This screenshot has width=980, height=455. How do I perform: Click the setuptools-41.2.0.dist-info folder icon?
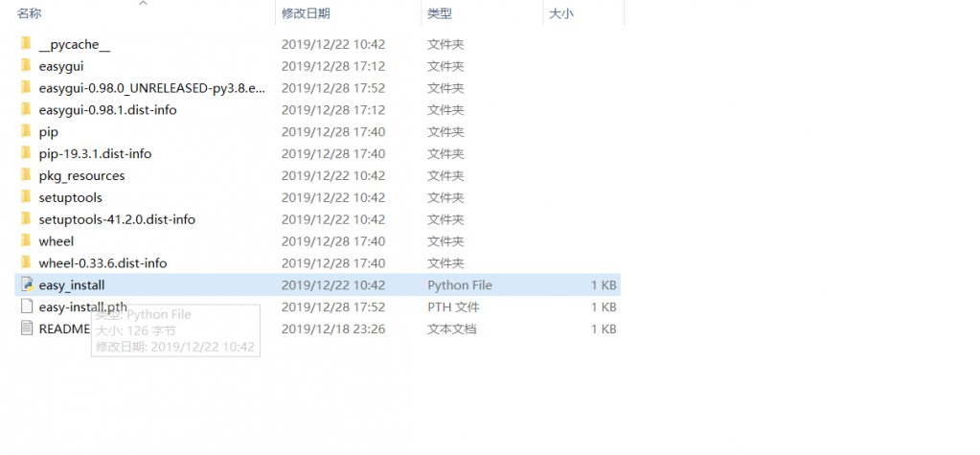[x=26, y=218]
